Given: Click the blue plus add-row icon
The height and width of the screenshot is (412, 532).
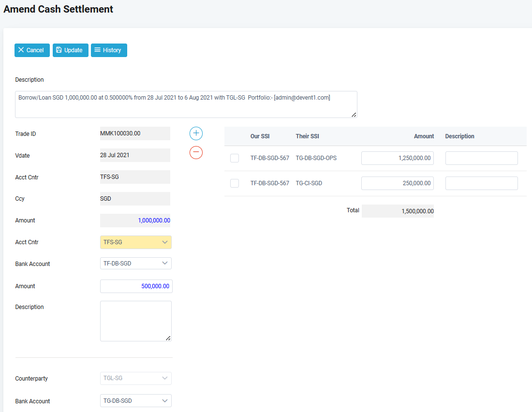Looking at the screenshot, I should pos(196,133).
